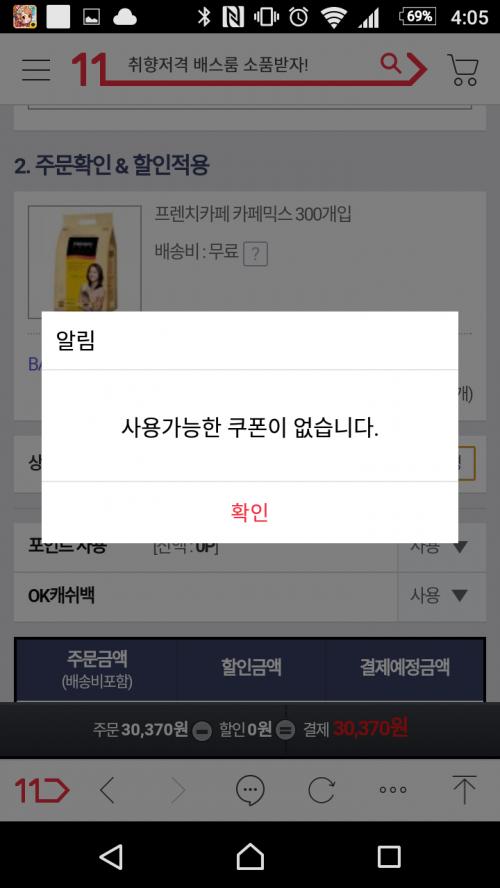
Task: Tap the Android home button
Action: pos(250,856)
